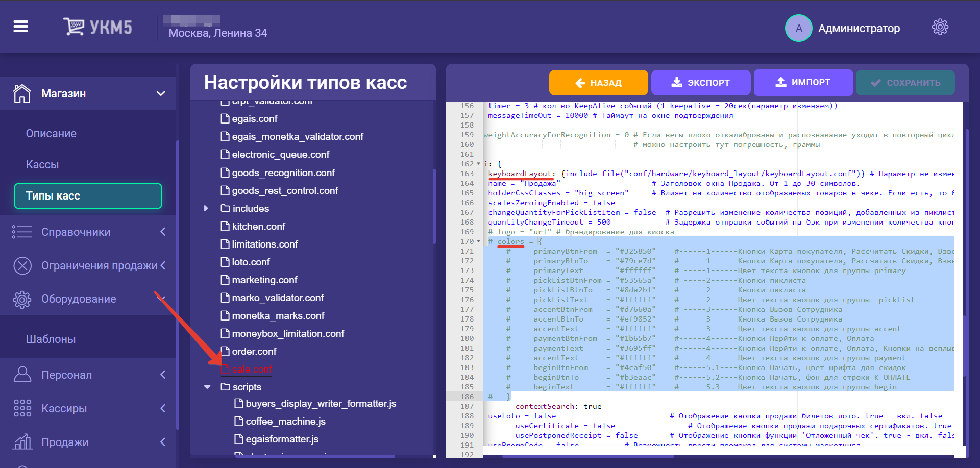
Task: Open the Оборудование menu section
Action: coord(88,299)
